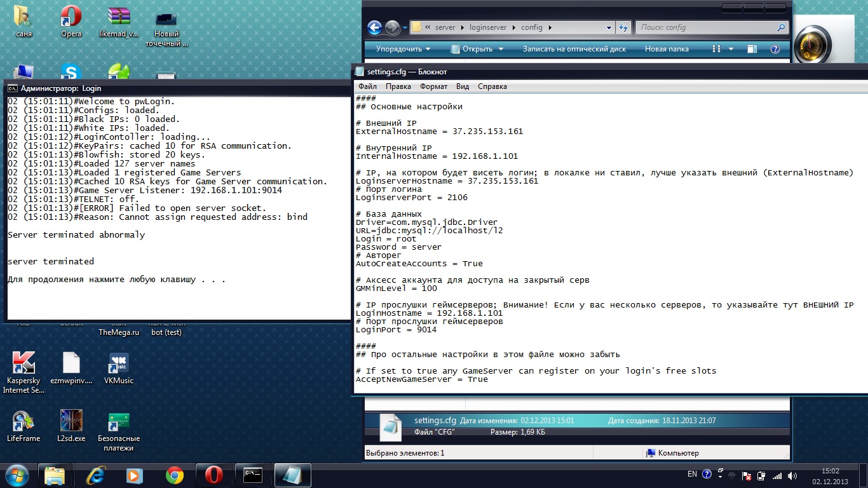
Task: Open Notepad 'Формат' menu
Action: click(433, 86)
